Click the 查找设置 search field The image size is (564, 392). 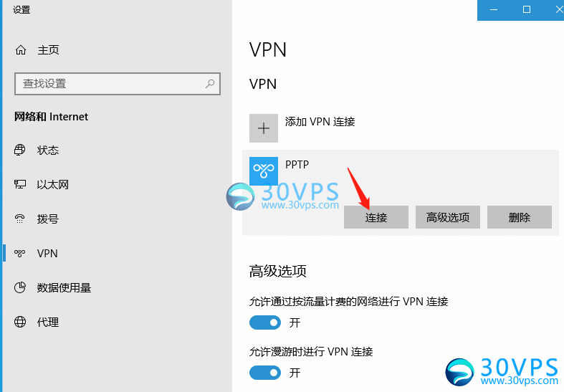tap(118, 84)
